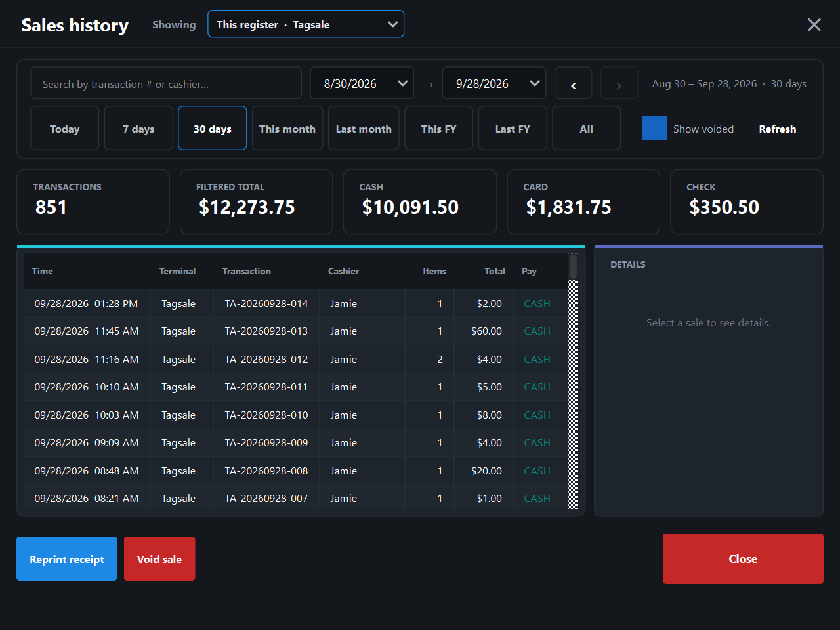Select transaction TA-20260928-013
This screenshot has width=840, height=630.
(x=295, y=331)
